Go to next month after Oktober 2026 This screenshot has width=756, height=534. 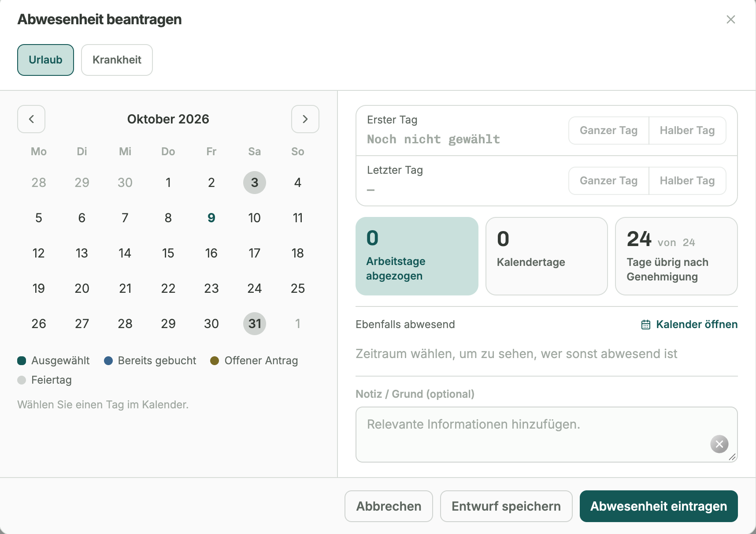(305, 119)
